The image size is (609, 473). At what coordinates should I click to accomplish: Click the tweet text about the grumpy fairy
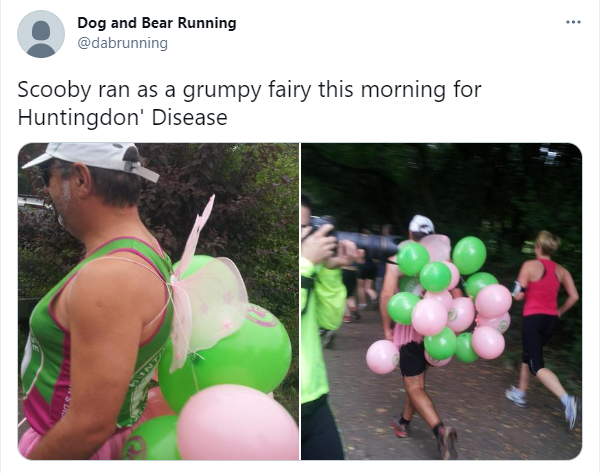tap(249, 103)
